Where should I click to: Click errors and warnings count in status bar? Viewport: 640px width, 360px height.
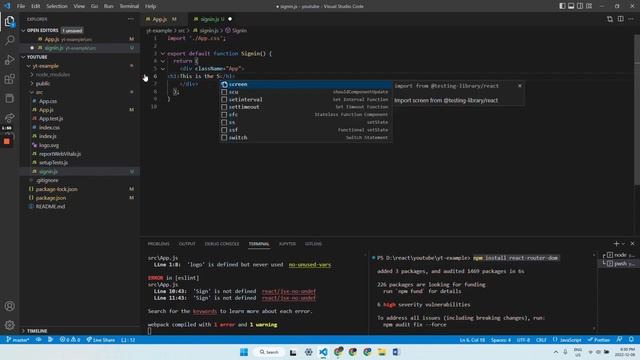(x=70, y=340)
